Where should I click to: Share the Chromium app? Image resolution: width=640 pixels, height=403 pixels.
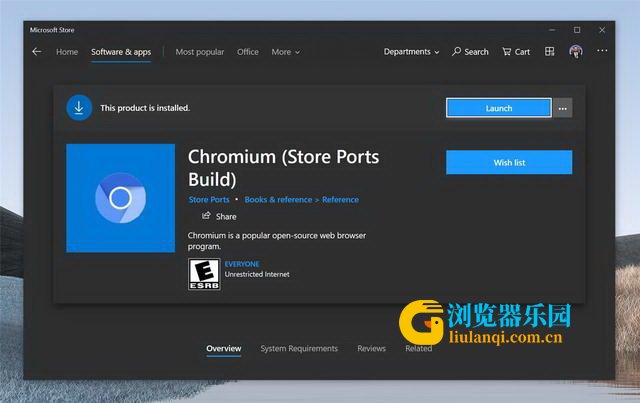[x=219, y=216]
